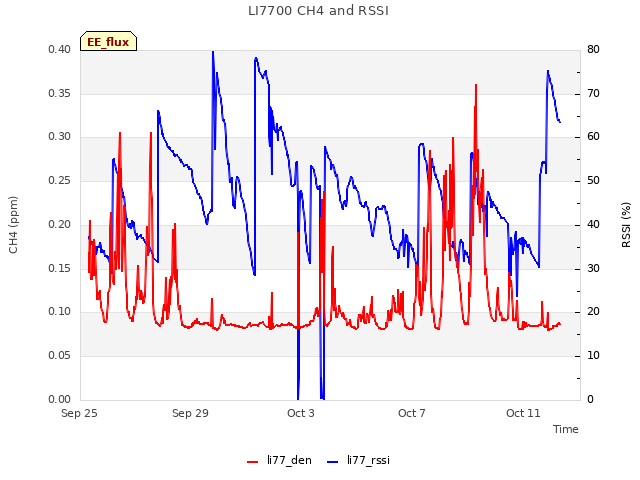The height and width of the screenshot is (480, 640).
Task: Click the 20 right axis tick value
Action: click(x=593, y=312)
